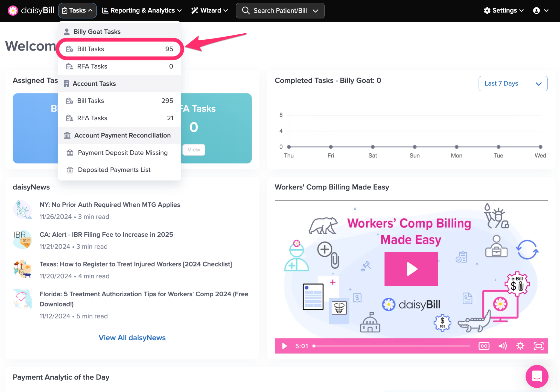Open the View All daisyNews link
This screenshot has width=560, height=392.
132,338
